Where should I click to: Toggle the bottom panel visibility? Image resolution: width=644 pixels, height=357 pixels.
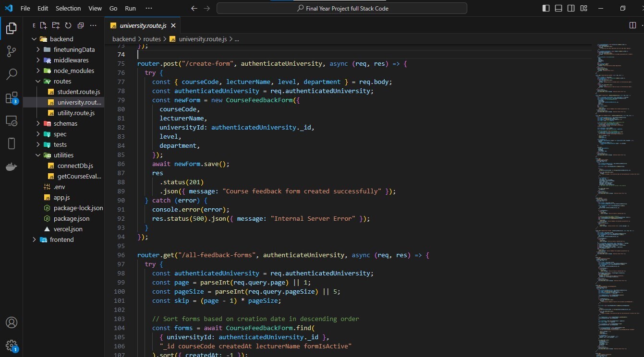pyautogui.click(x=558, y=8)
